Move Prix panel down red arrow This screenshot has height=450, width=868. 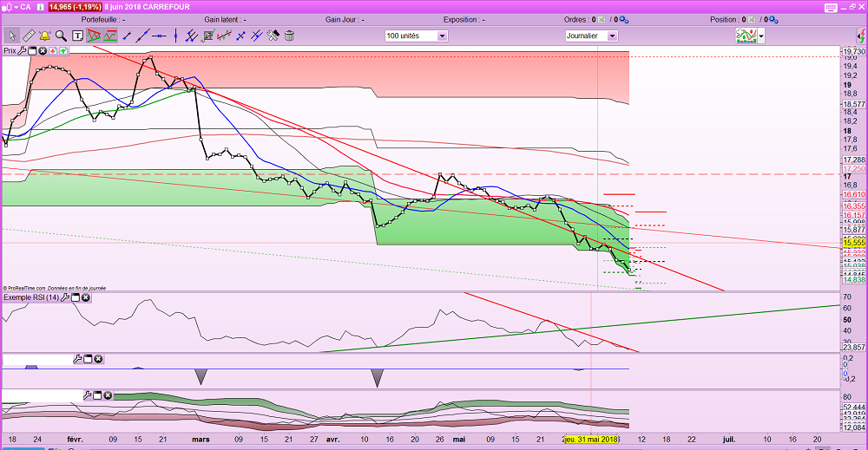[x=53, y=51]
